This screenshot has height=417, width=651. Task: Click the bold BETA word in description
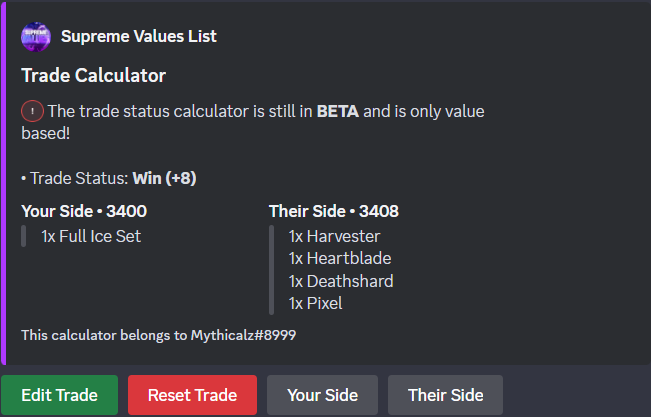click(x=337, y=112)
